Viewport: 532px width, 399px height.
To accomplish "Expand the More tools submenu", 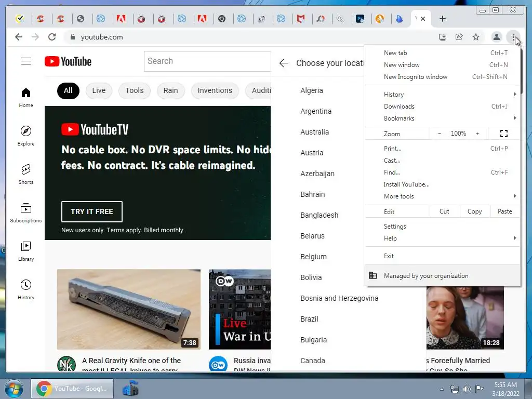I will coord(443,196).
